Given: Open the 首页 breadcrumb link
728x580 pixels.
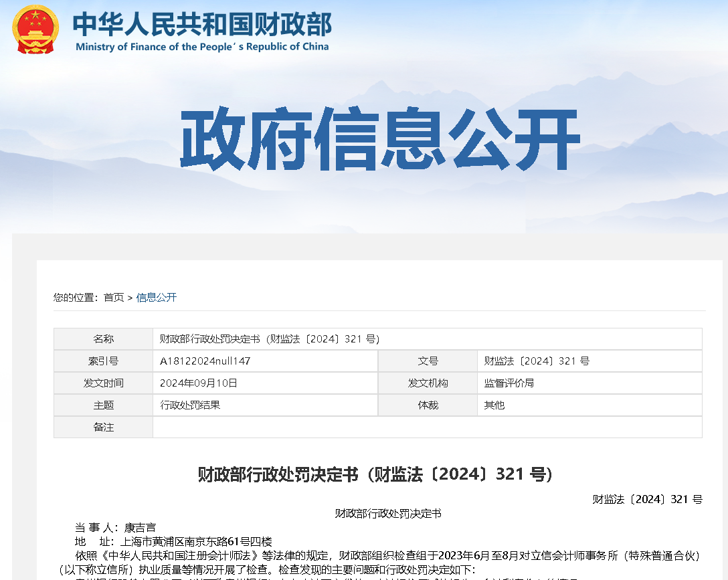Looking at the screenshot, I should click(114, 298).
